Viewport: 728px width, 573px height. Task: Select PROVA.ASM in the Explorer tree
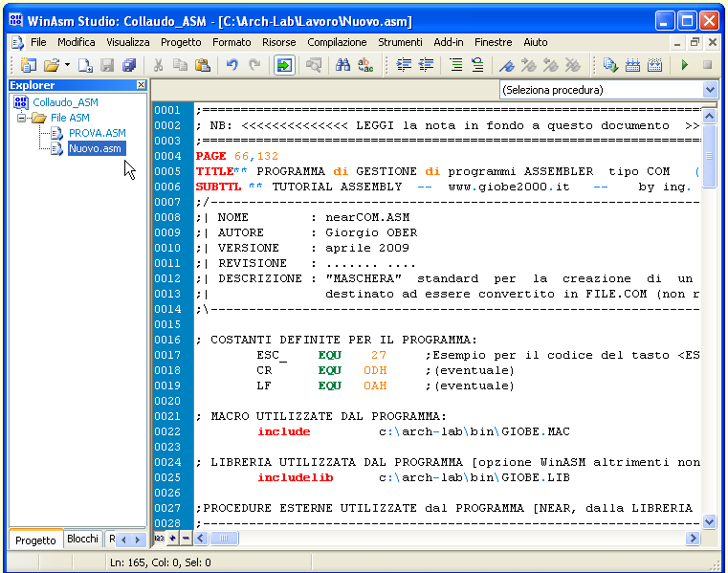(x=97, y=133)
